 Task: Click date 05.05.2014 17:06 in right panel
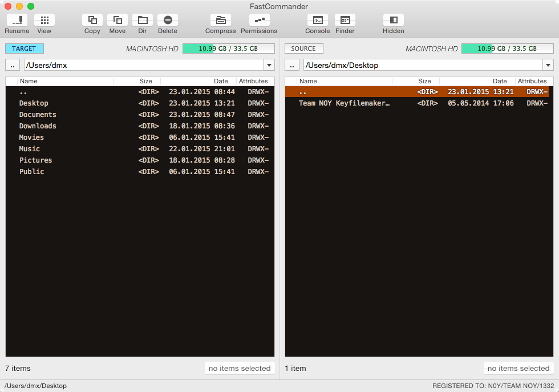point(480,103)
